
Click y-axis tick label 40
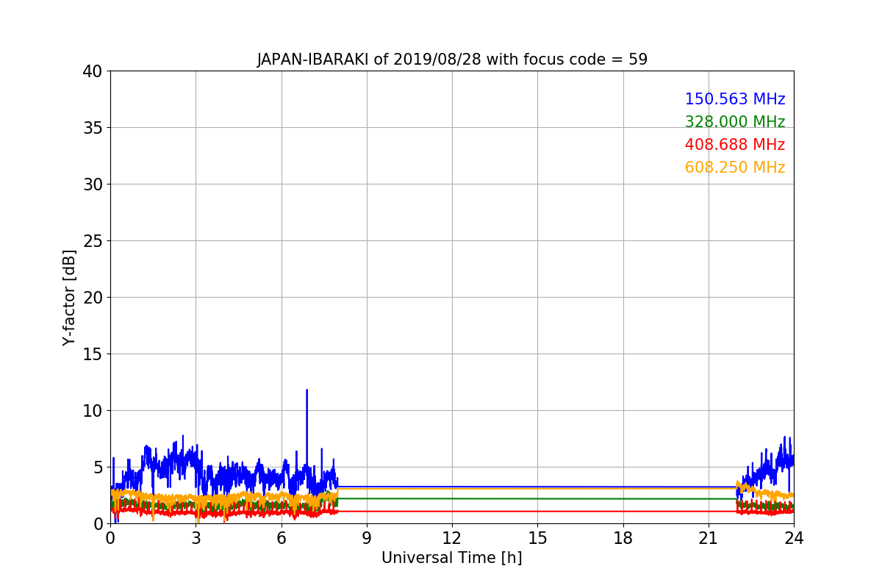click(x=92, y=71)
